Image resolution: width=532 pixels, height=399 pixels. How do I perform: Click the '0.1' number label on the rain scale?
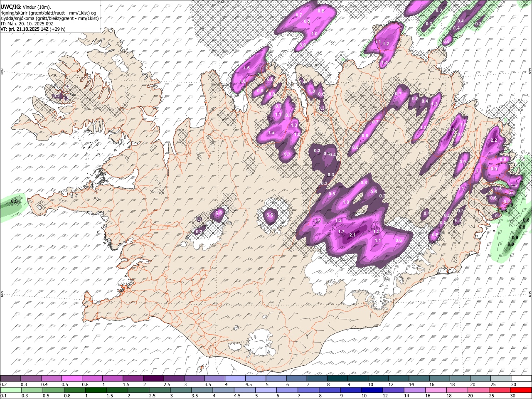[x=3, y=396]
